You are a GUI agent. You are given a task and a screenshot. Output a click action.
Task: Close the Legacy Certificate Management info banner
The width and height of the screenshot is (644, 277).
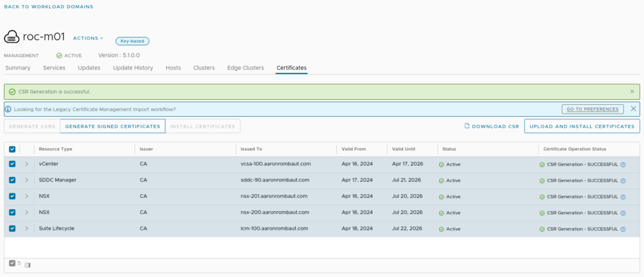(633, 109)
